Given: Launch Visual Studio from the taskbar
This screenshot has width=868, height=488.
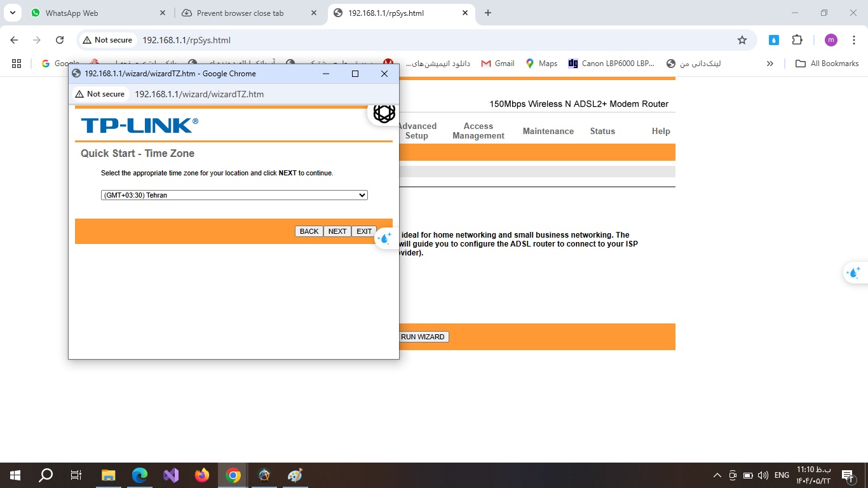Looking at the screenshot, I should pos(171,475).
